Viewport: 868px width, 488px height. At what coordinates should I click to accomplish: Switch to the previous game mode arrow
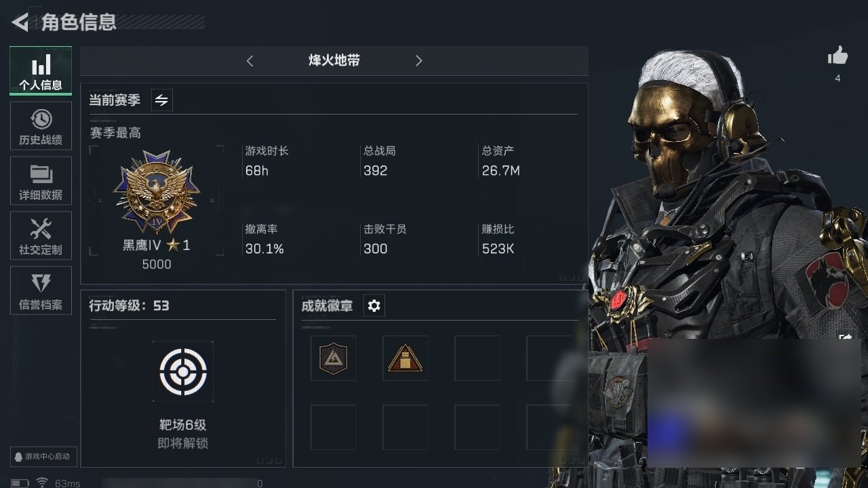click(x=250, y=61)
